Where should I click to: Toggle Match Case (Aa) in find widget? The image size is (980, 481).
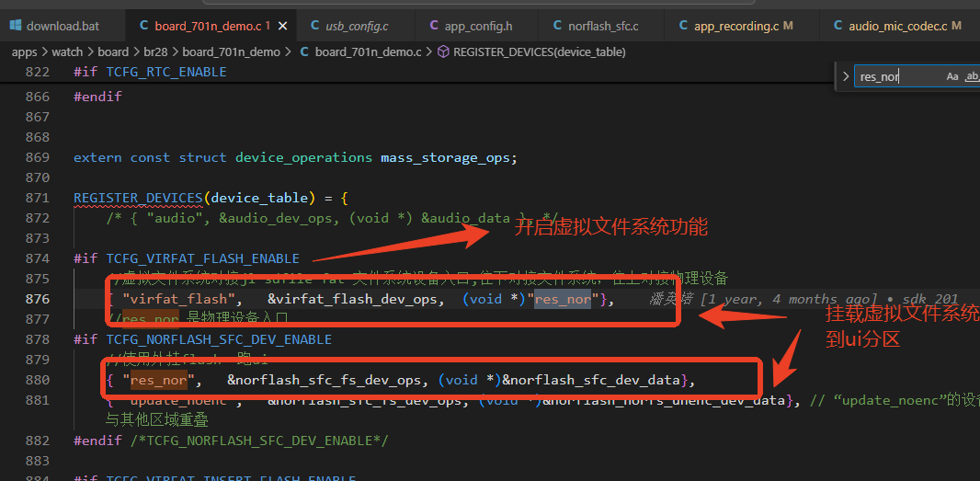click(952, 76)
